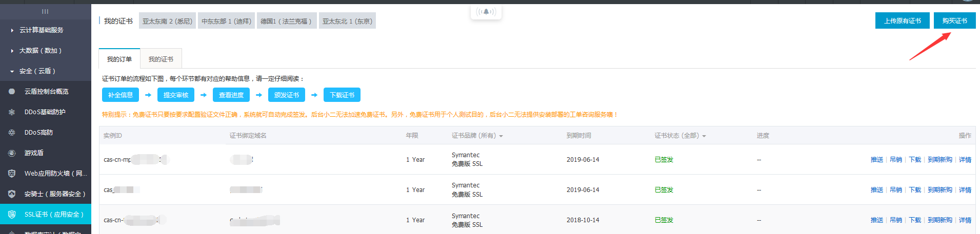Select the DDoS基础防护 sidebar icon
This screenshot has width=980, height=234.
pos(12,112)
